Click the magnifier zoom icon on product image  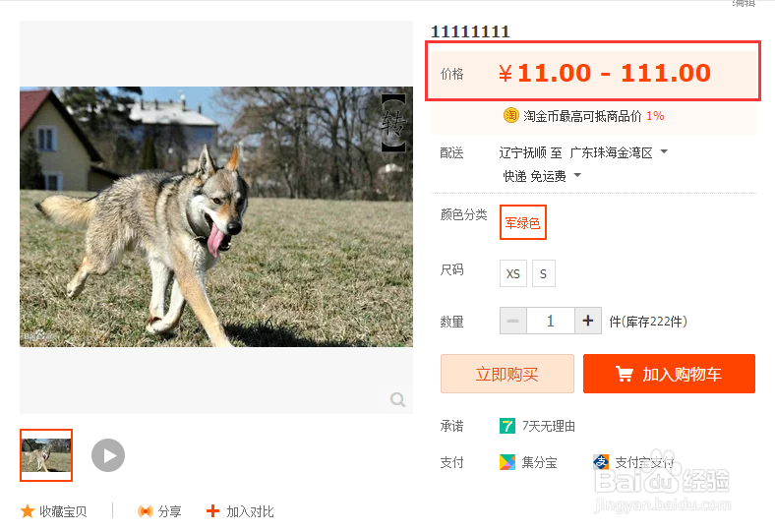(397, 399)
